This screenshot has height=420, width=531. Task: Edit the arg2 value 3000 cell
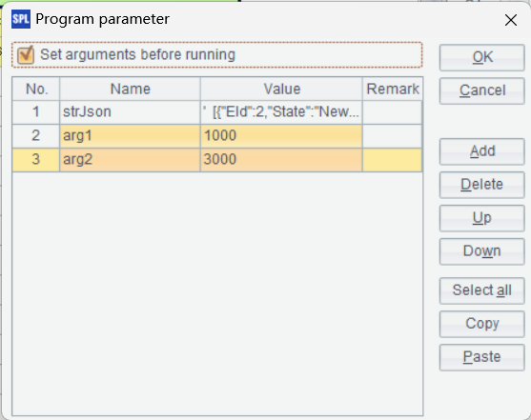pos(281,160)
